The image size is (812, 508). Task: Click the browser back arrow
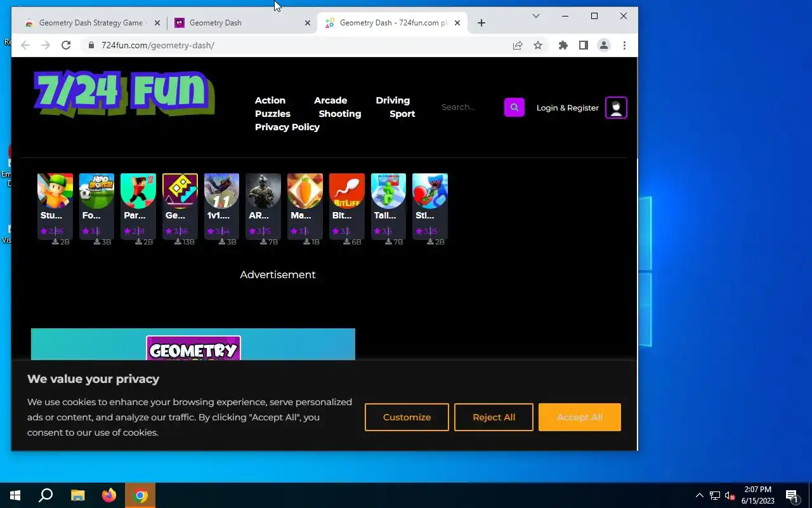click(25, 45)
